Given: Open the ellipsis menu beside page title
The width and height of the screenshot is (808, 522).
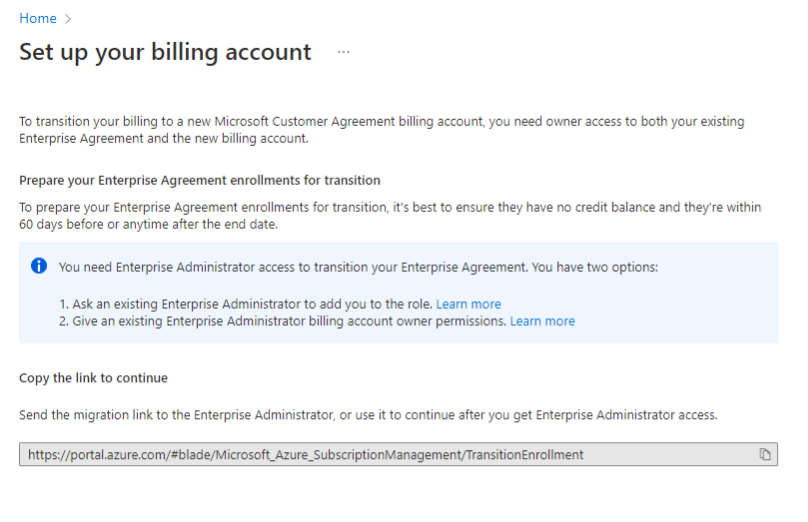Looking at the screenshot, I should (344, 52).
